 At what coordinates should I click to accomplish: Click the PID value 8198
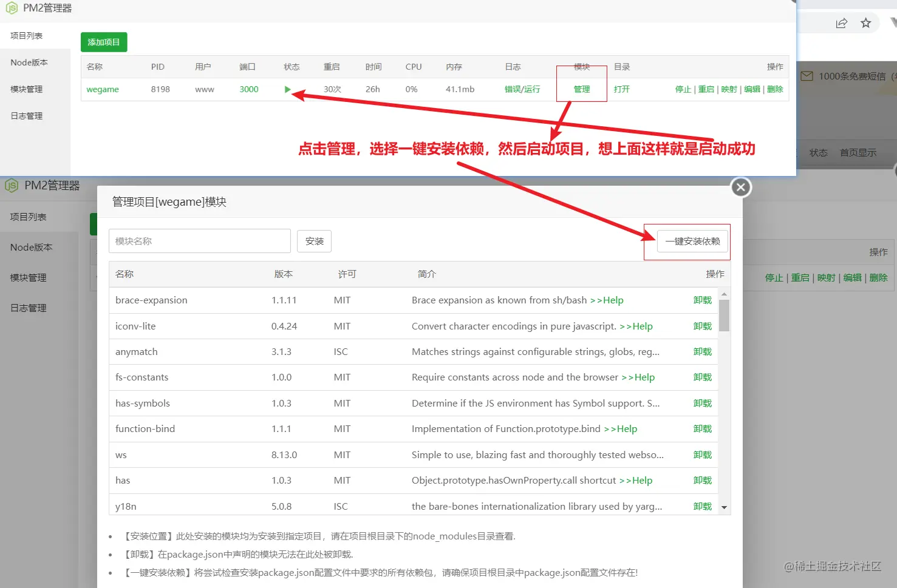[160, 89]
